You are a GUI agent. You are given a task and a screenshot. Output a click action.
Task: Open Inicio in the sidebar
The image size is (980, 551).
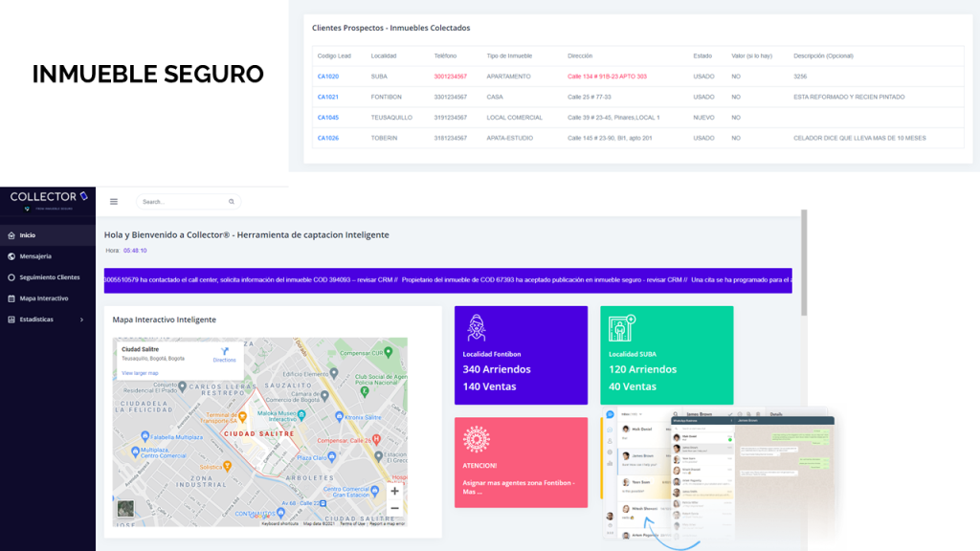[x=27, y=235]
